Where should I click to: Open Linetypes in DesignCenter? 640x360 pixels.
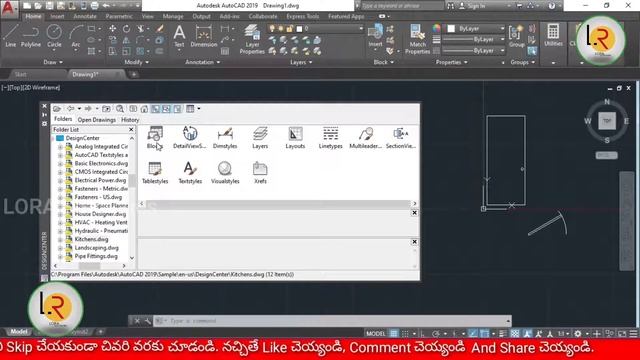click(x=330, y=138)
